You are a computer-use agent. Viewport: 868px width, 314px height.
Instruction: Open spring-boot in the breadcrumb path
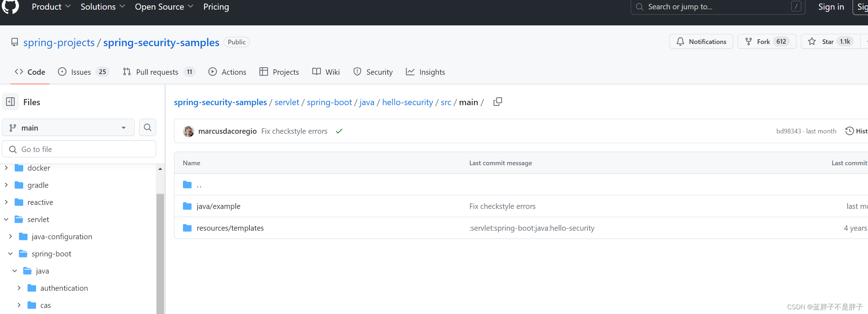tap(329, 102)
